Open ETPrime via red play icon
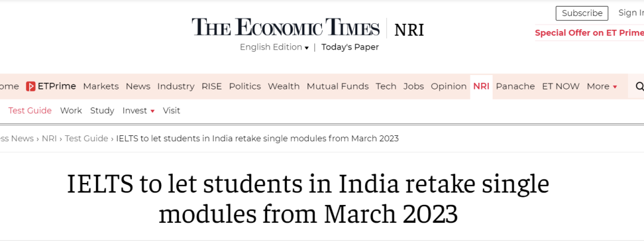The image size is (644, 242). (31, 86)
